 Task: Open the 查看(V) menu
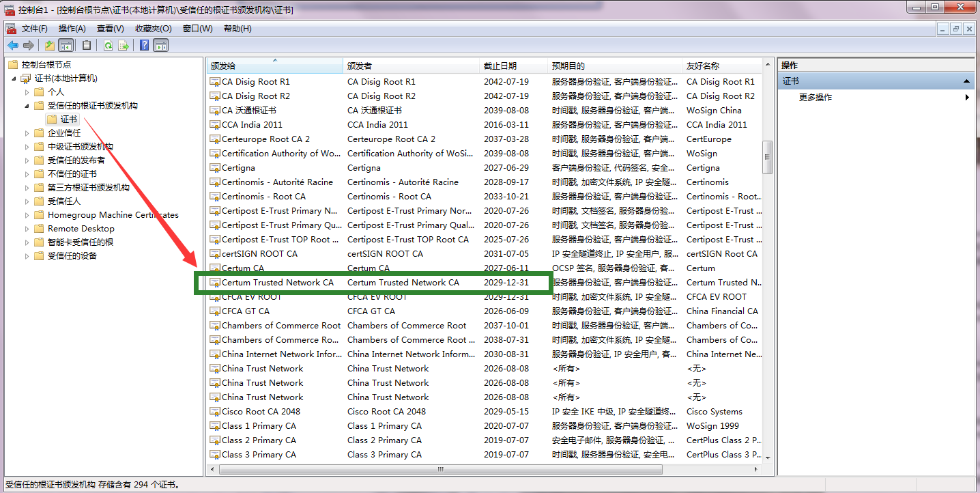[111, 29]
